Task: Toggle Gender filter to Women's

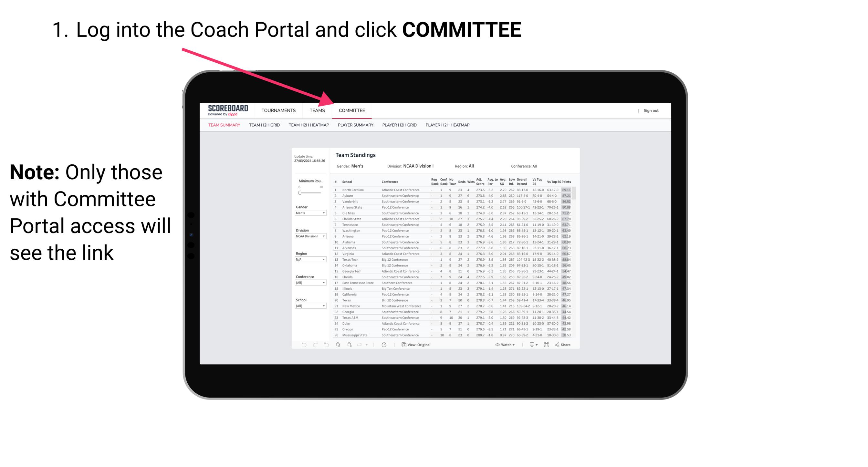Action: 311,213
